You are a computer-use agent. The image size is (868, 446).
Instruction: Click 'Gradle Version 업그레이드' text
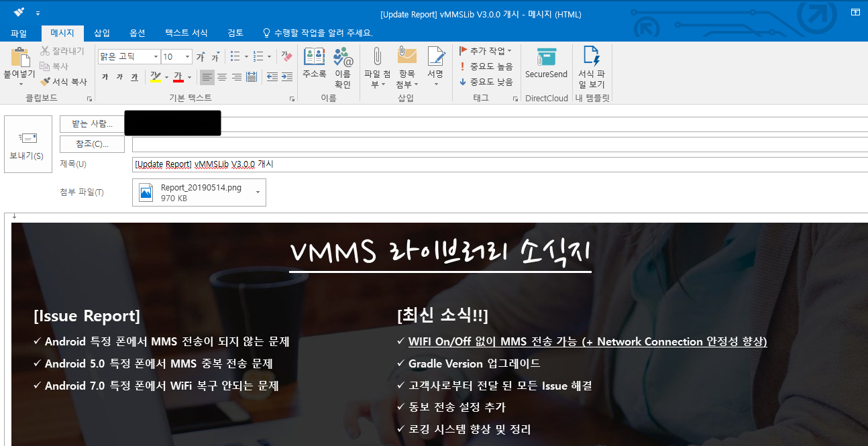(474, 364)
